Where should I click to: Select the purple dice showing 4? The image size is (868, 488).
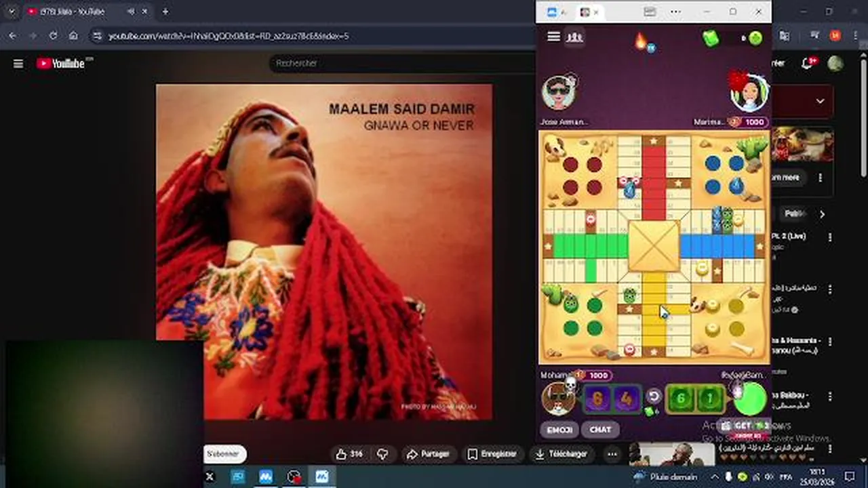pyautogui.click(x=627, y=399)
